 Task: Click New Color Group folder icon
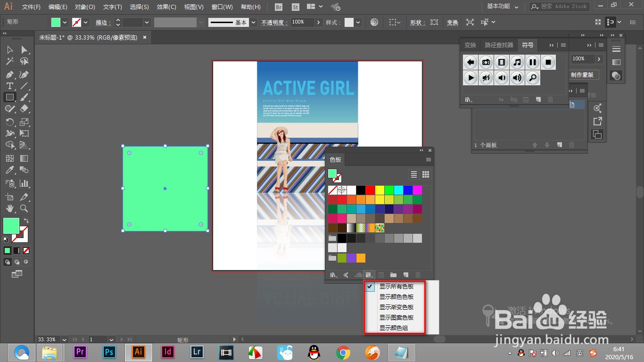pos(393,275)
